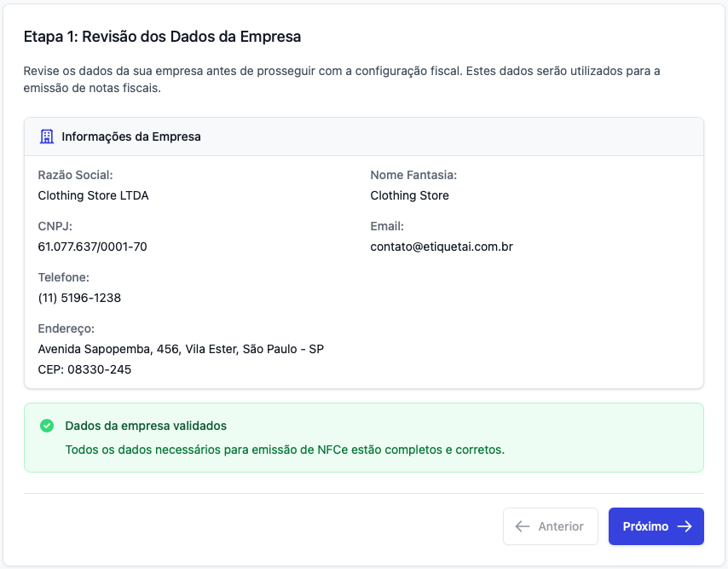
Task: Click the left arrow inside Anterior
Action: pos(523,526)
